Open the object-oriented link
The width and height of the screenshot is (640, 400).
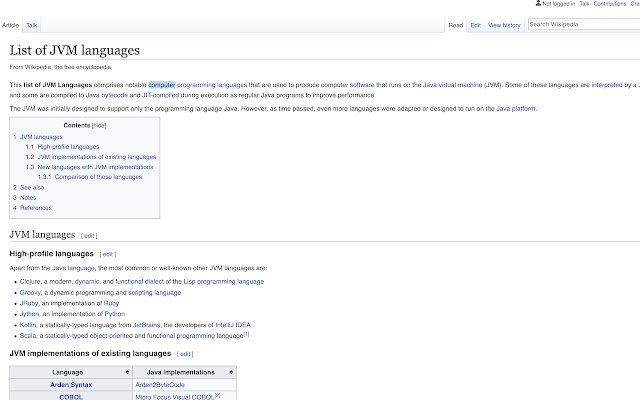click(111, 336)
